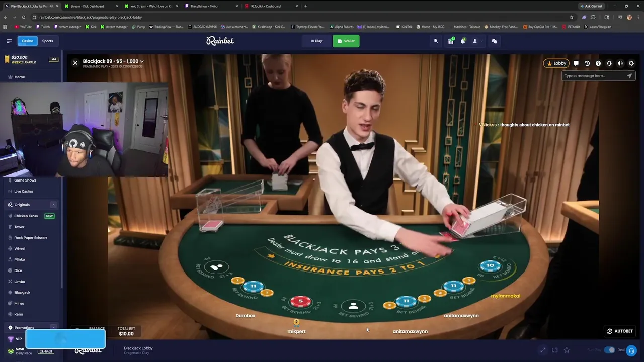Mute the game sound speaker icon

click(x=620, y=63)
